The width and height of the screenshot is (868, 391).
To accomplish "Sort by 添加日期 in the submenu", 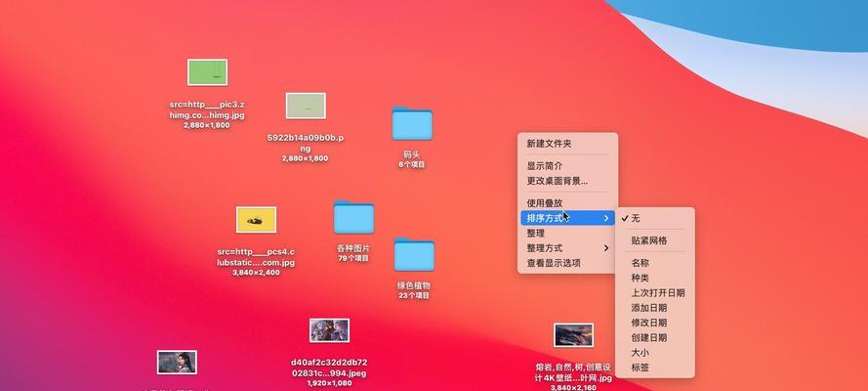I will coord(655,308).
